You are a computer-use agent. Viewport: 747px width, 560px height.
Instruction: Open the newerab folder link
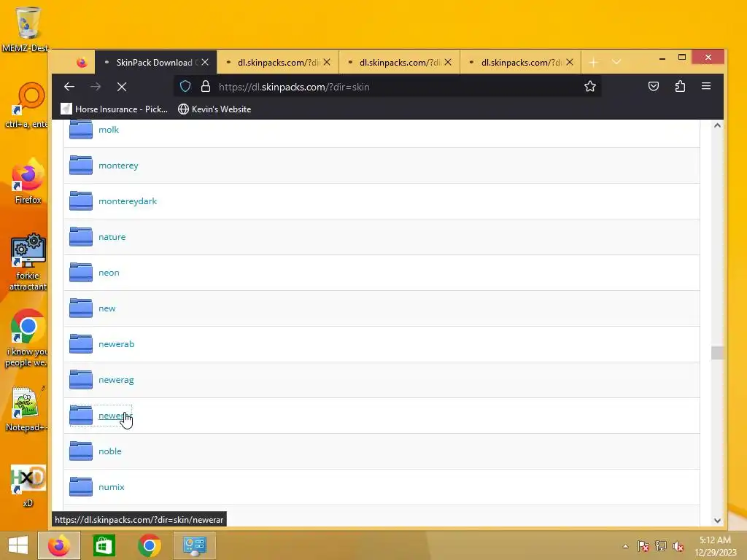116,344
